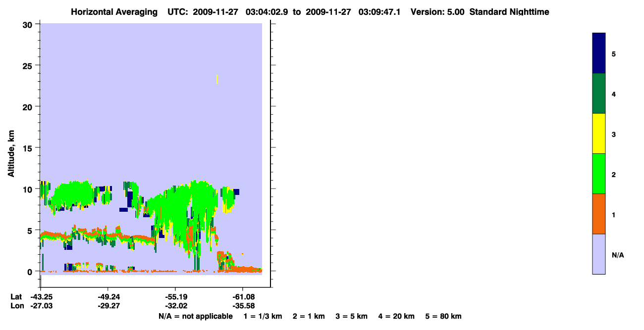Screen dimensions: 644x330
Task: Click 'Standard Nighttime' in the title
Action: (509, 12)
